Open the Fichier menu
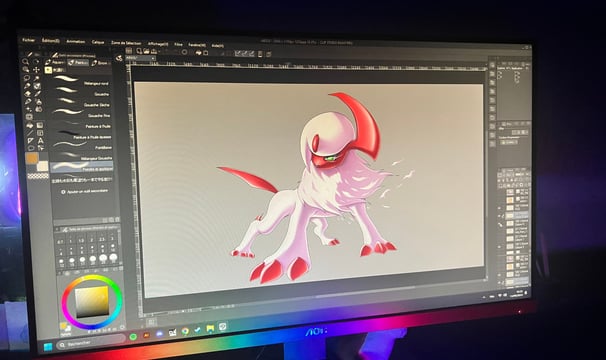 click(x=28, y=40)
